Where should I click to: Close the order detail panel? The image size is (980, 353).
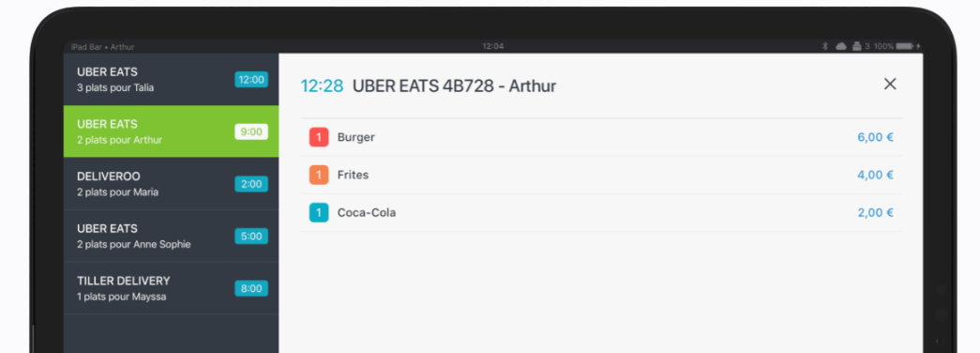(x=890, y=84)
